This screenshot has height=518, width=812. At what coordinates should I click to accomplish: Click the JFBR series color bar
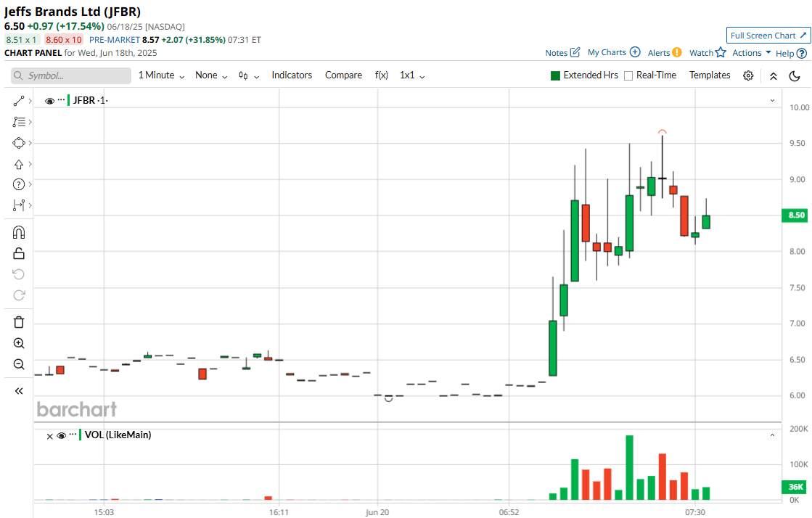pyautogui.click(x=68, y=100)
